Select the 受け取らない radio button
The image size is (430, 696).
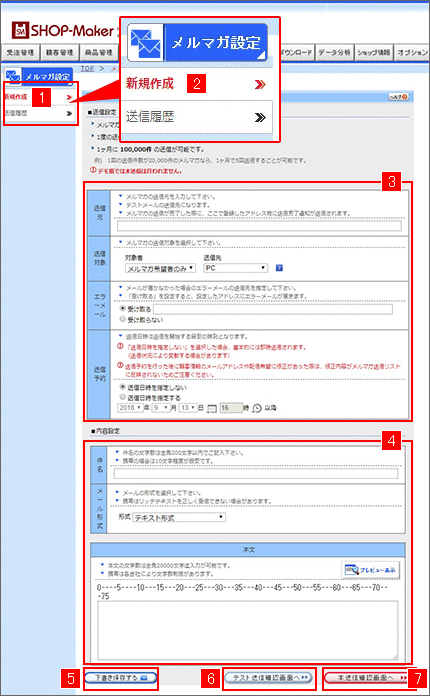click(x=123, y=319)
